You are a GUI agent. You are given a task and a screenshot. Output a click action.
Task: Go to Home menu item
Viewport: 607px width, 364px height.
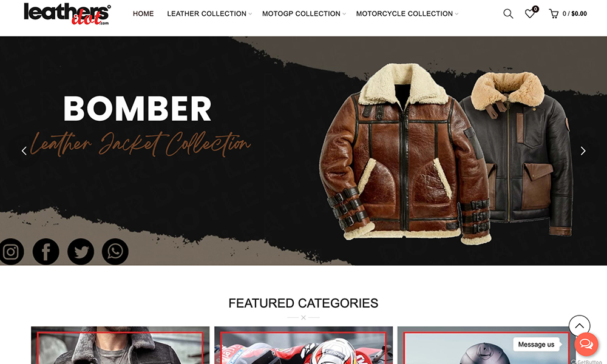(x=143, y=14)
